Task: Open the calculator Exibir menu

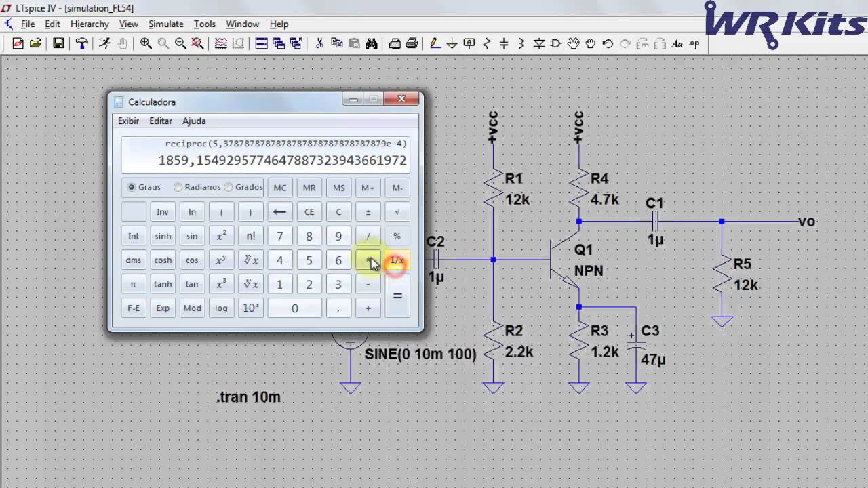Action: [128, 121]
